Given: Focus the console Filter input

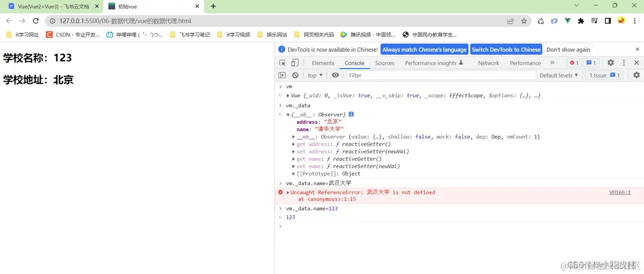Looking at the screenshot, I should (441, 75).
